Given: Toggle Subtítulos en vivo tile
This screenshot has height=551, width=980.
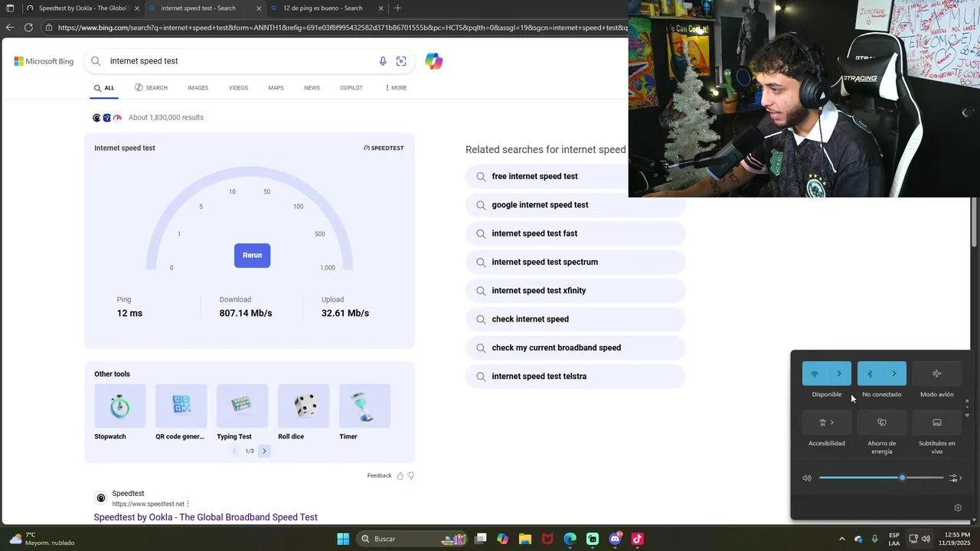Looking at the screenshot, I should (937, 422).
